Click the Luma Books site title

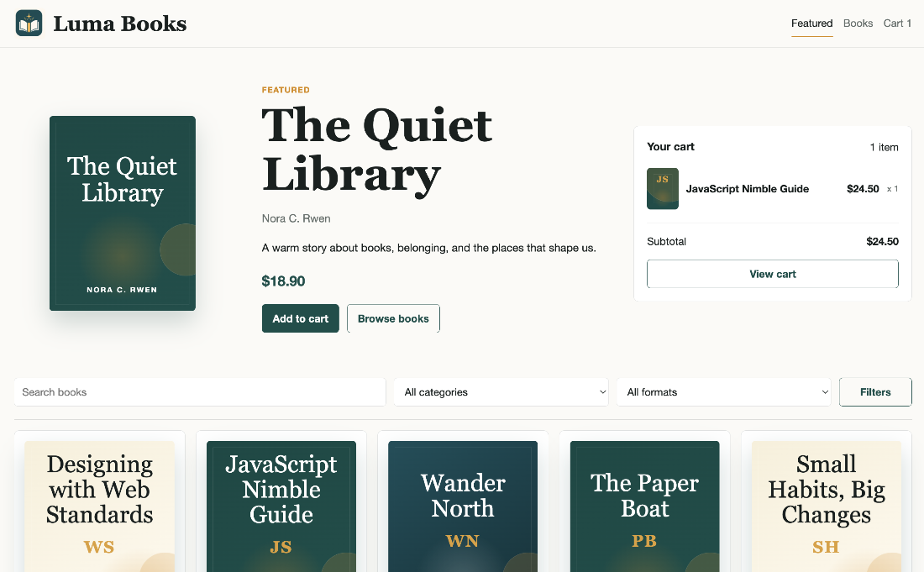click(119, 24)
